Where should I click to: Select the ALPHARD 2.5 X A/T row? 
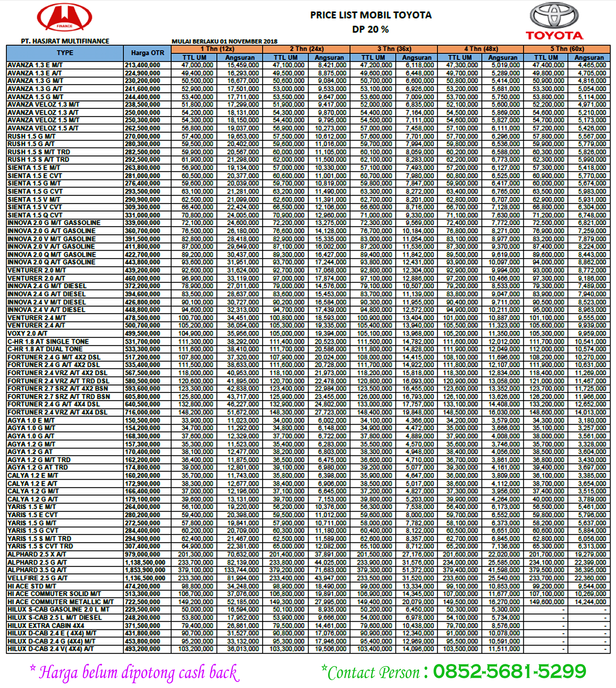(x=308, y=554)
